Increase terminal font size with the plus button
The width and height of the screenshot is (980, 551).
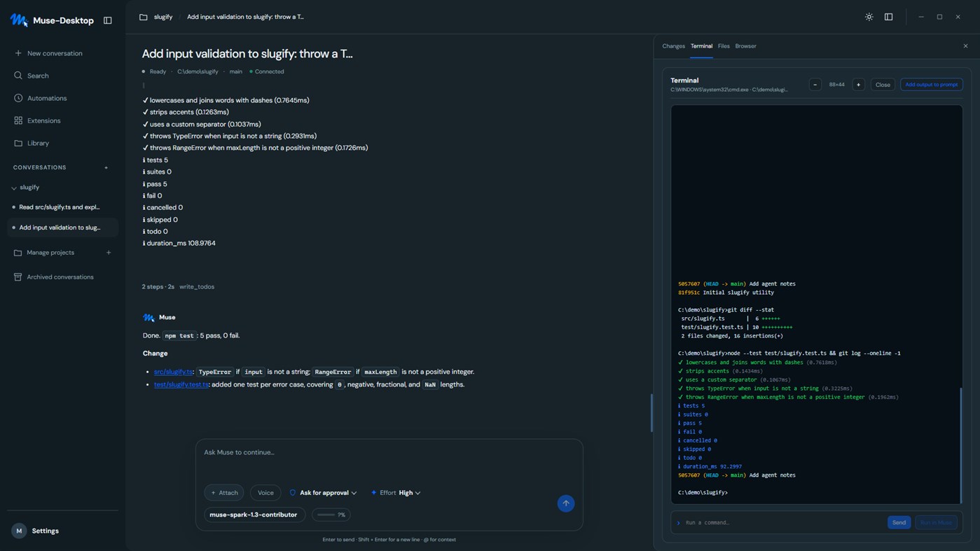pos(858,85)
